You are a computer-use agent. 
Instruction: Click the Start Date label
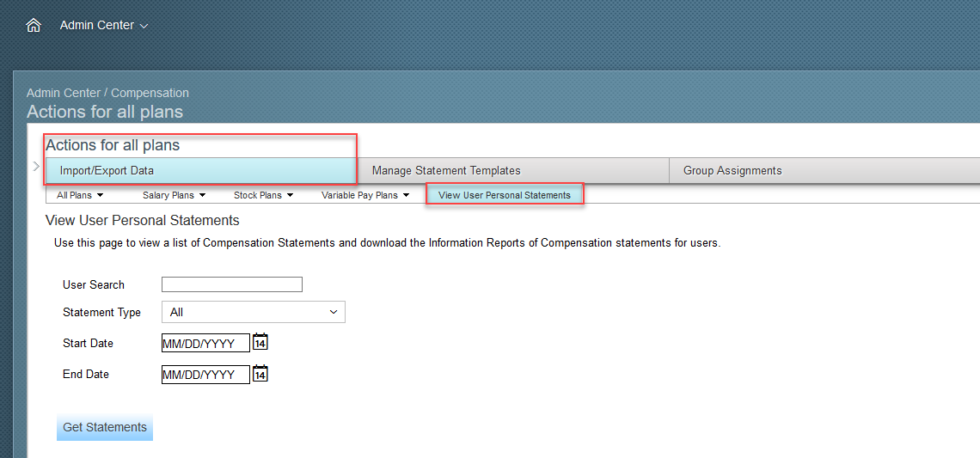point(89,343)
